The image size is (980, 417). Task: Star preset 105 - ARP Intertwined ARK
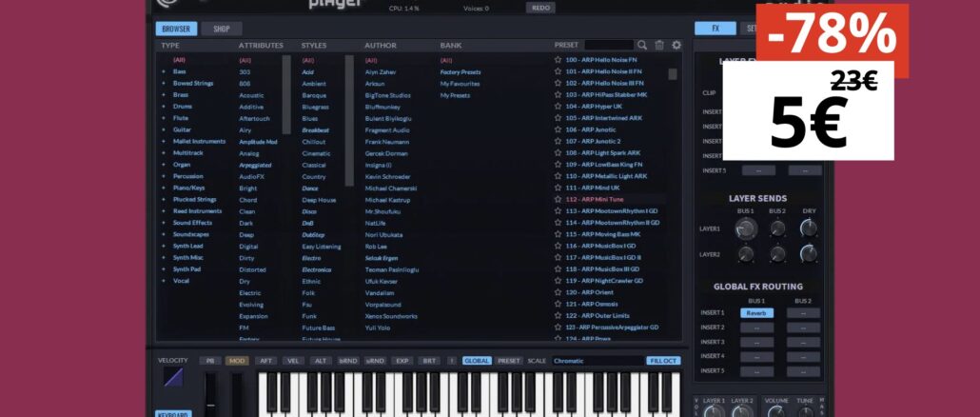[558, 118]
